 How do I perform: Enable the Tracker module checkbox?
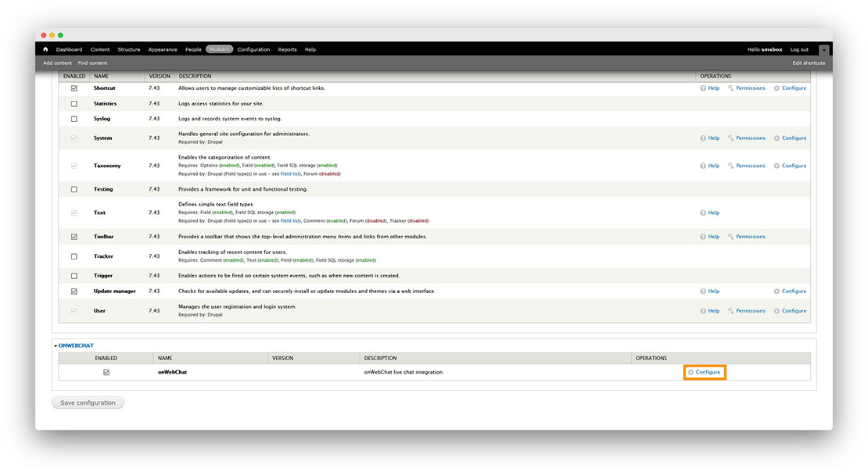[74, 256]
